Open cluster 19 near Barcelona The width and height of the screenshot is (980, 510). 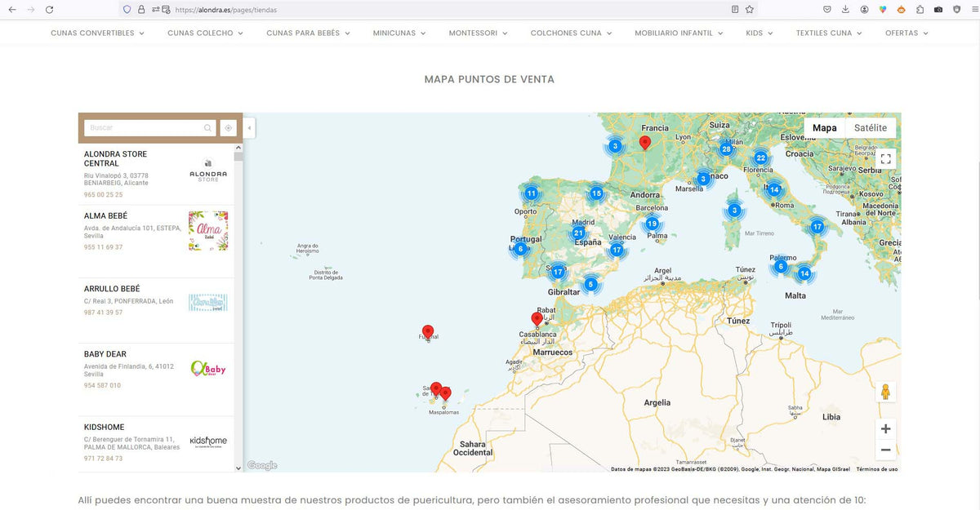click(652, 224)
